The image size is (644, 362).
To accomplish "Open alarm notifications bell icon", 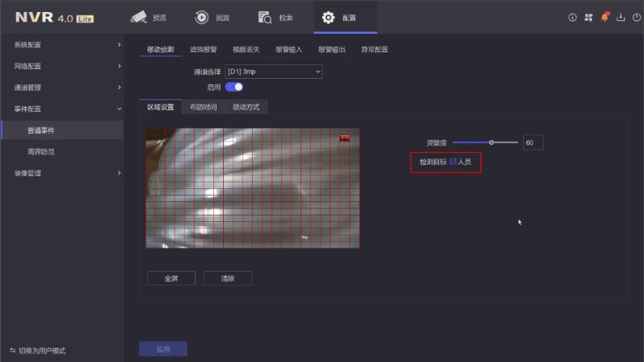I will pyautogui.click(x=605, y=17).
